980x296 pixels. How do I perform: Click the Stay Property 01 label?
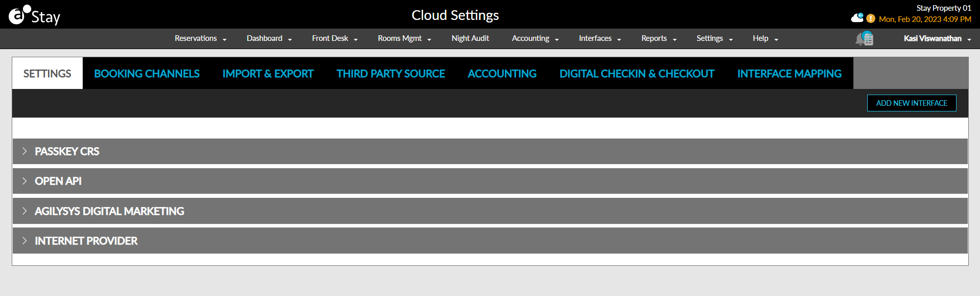point(944,8)
